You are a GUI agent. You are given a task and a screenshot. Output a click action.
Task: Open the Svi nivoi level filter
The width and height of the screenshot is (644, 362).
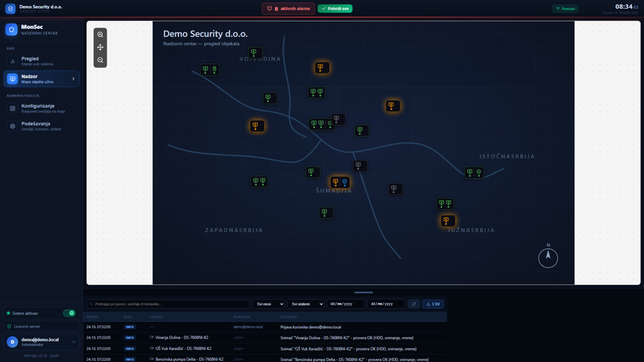268,304
